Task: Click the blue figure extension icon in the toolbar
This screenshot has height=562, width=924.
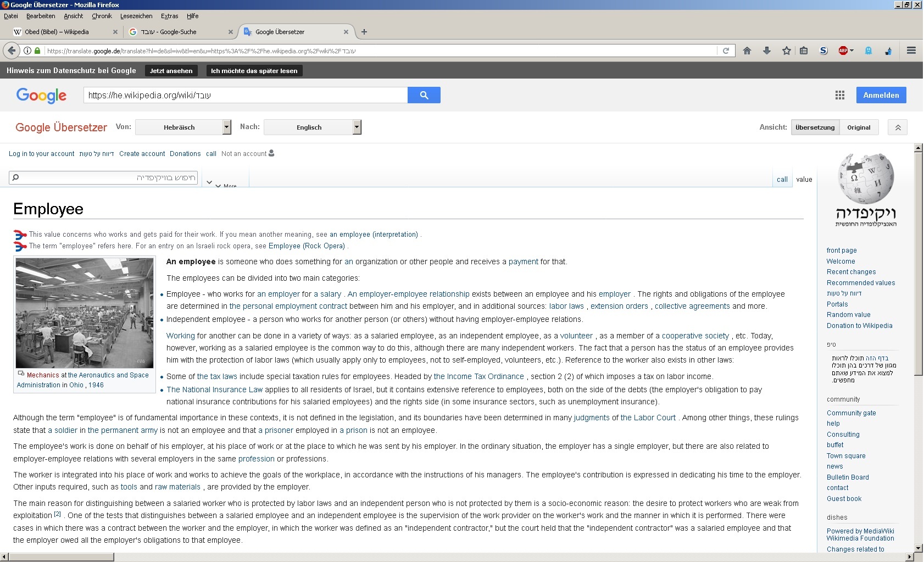Action: click(888, 51)
